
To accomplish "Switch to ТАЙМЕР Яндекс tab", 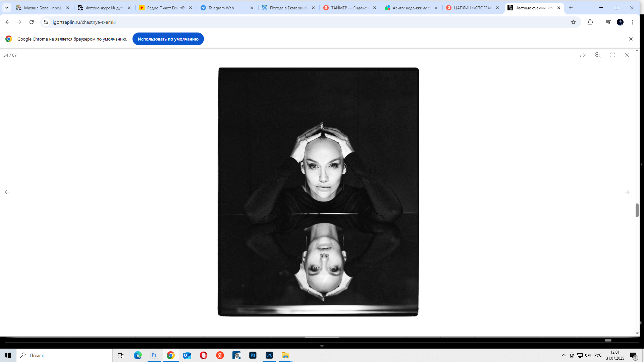I will [349, 8].
